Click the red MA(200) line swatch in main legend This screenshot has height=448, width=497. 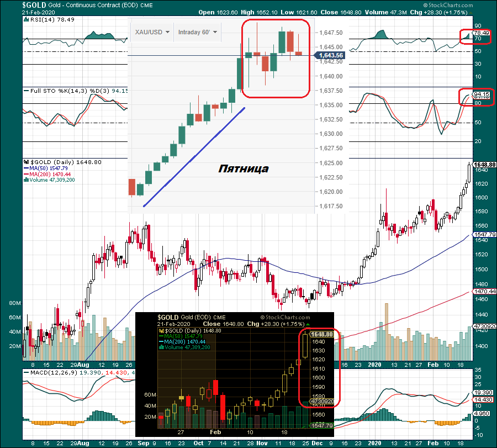pos(27,175)
